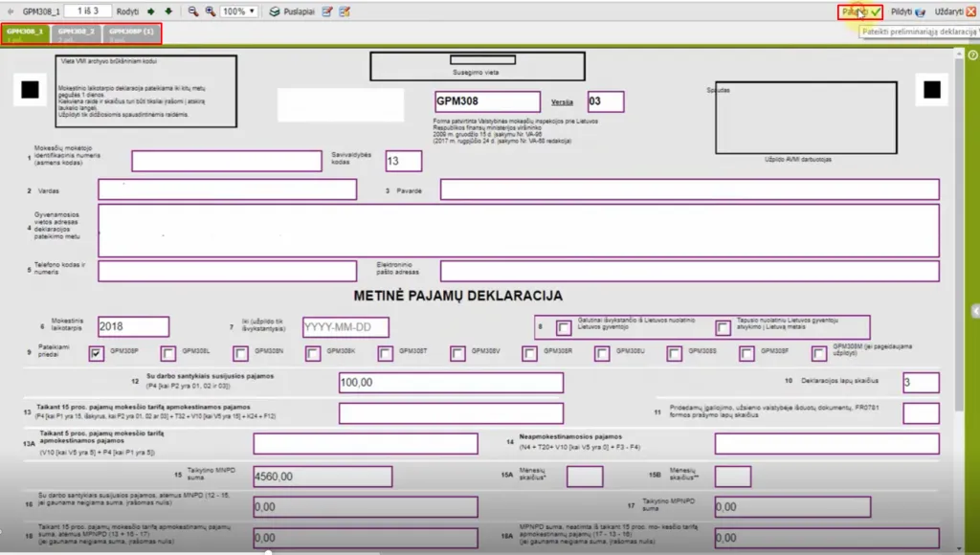Check 'Tapusio nuolatiniu Lietuvos gyventoju' checkbox

(724, 327)
